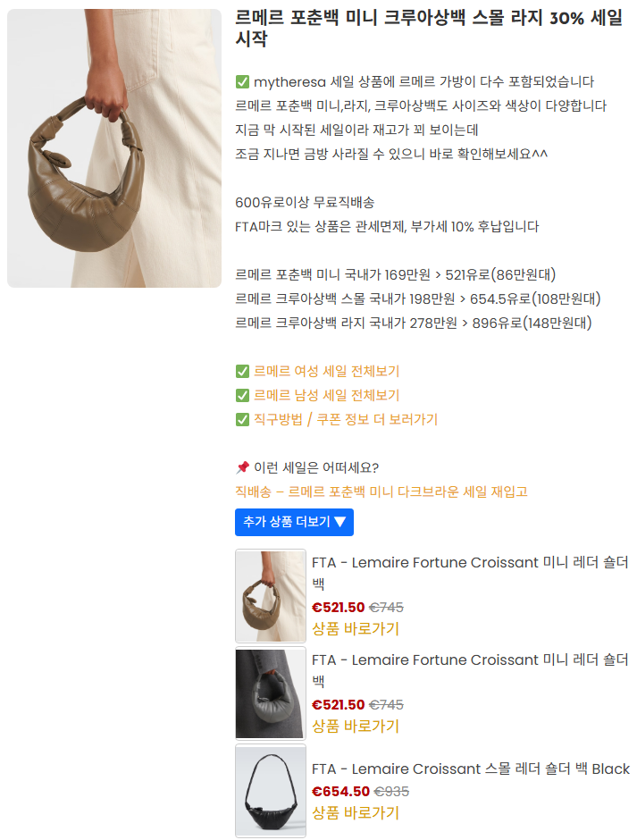Click the Lemaire Croissant 스몰 레더 숄더 백 Black title

471,769
